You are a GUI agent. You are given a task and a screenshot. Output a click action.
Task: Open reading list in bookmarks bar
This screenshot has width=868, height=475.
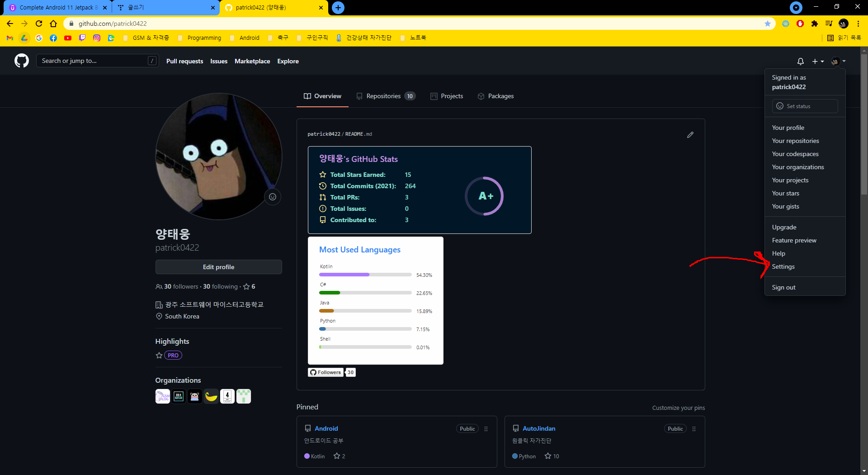(x=844, y=38)
